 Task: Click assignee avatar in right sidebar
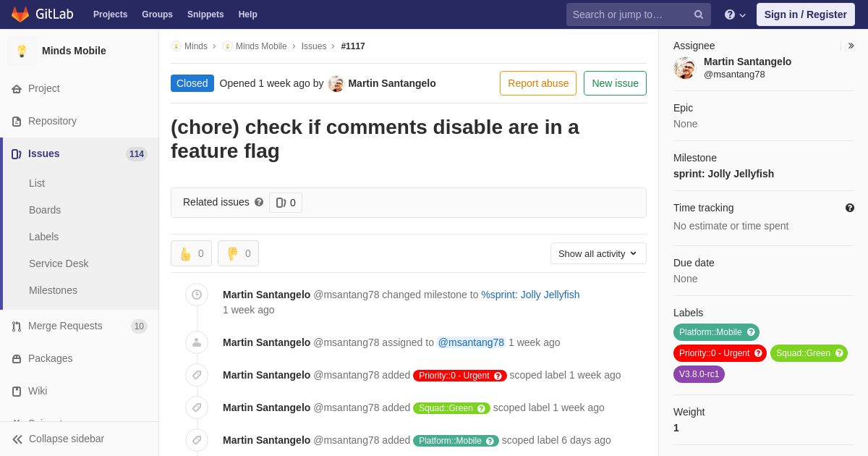(684, 68)
